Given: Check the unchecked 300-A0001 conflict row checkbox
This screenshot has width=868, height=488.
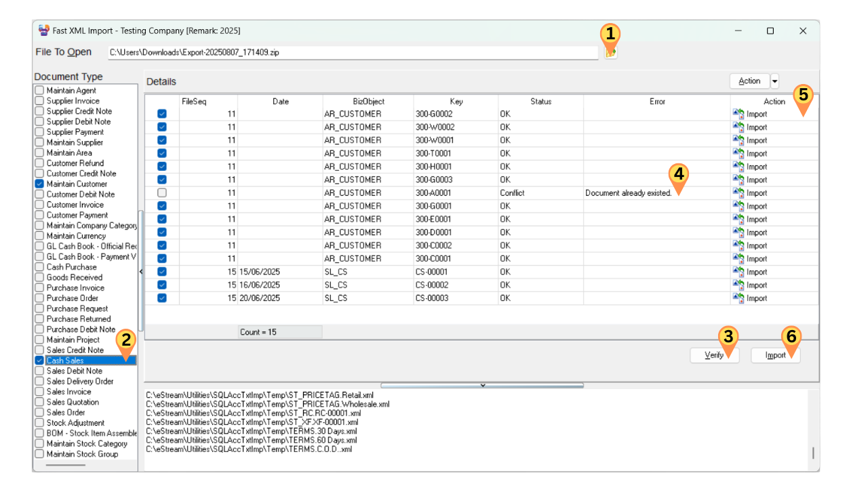Looking at the screenshot, I should coord(162,193).
